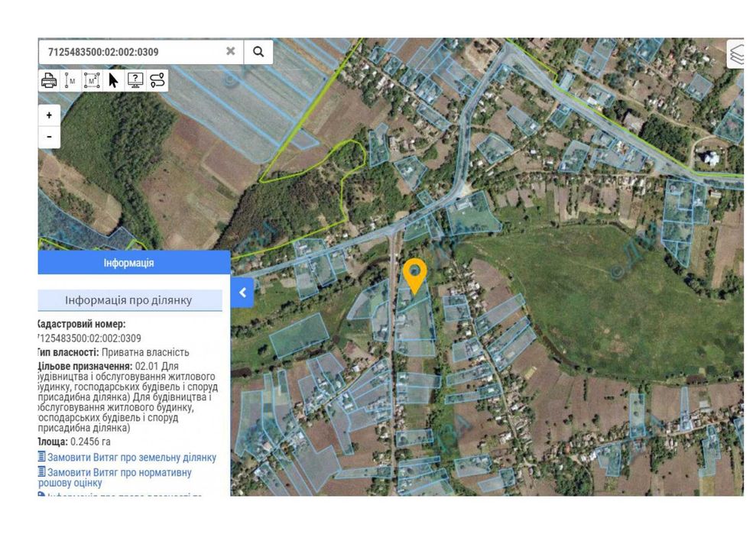This screenshot has height=534, width=756.
Task: Open Замовити Витяг про земельну ділянку link
Action: [x=131, y=458]
